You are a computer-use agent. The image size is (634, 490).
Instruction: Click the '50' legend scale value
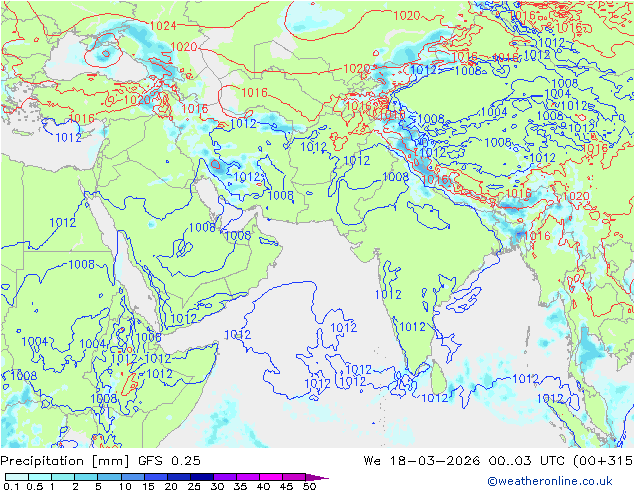point(309,486)
